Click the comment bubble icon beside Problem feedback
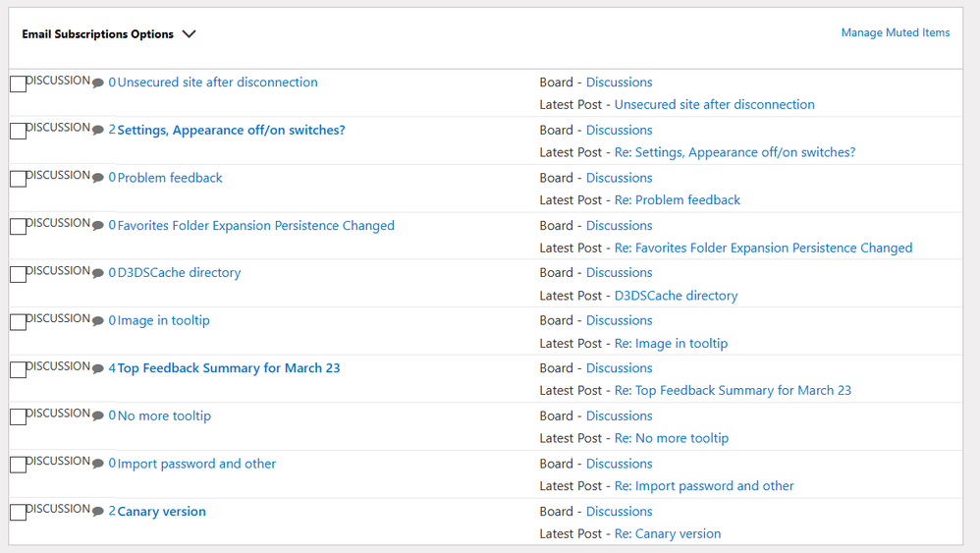The width and height of the screenshot is (980, 553). (97, 178)
